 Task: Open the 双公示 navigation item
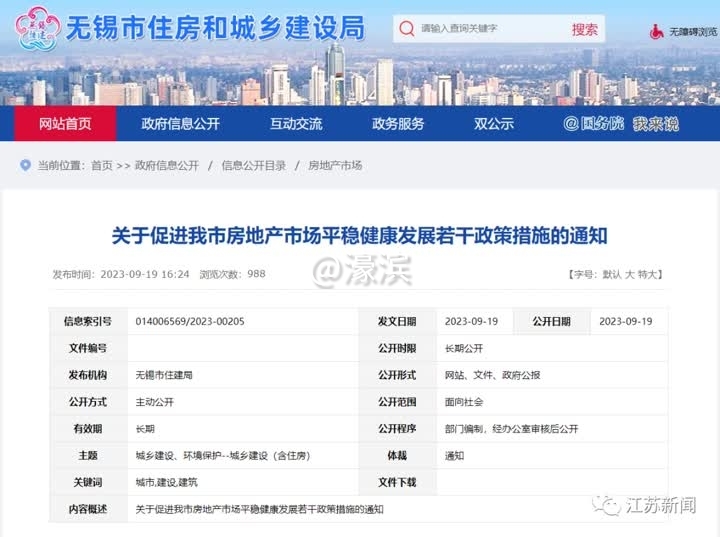494,124
